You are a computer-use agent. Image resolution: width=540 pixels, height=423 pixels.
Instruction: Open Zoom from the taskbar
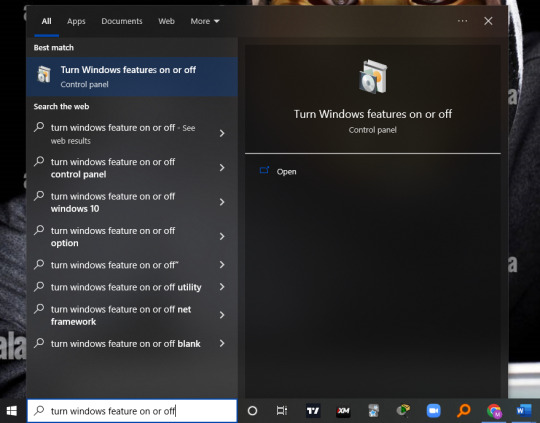click(434, 411)
